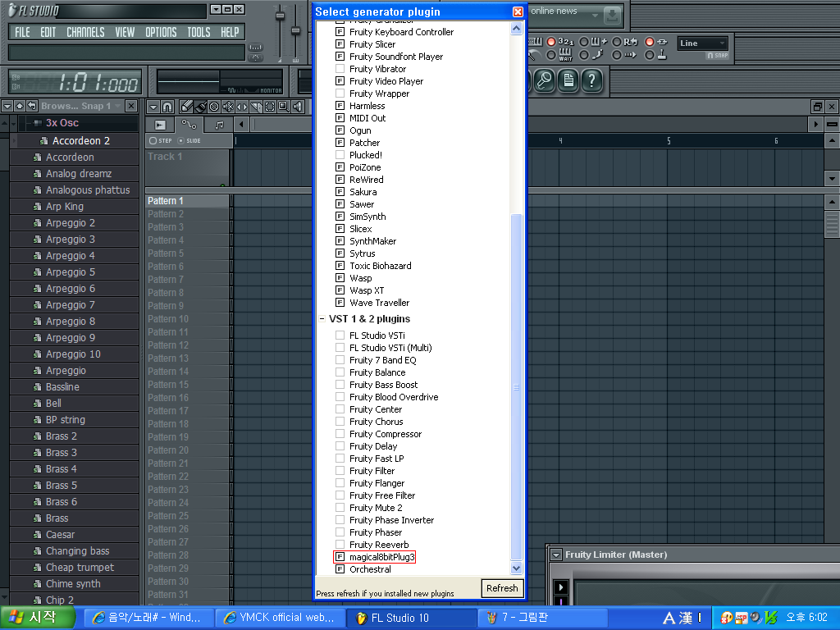
Task: Open the Browser Snap 1 selector arrow
Action: [x=118, y=106]
